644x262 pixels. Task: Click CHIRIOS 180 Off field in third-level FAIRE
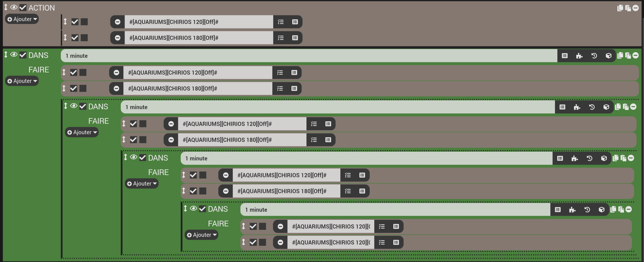coord(286,191)
